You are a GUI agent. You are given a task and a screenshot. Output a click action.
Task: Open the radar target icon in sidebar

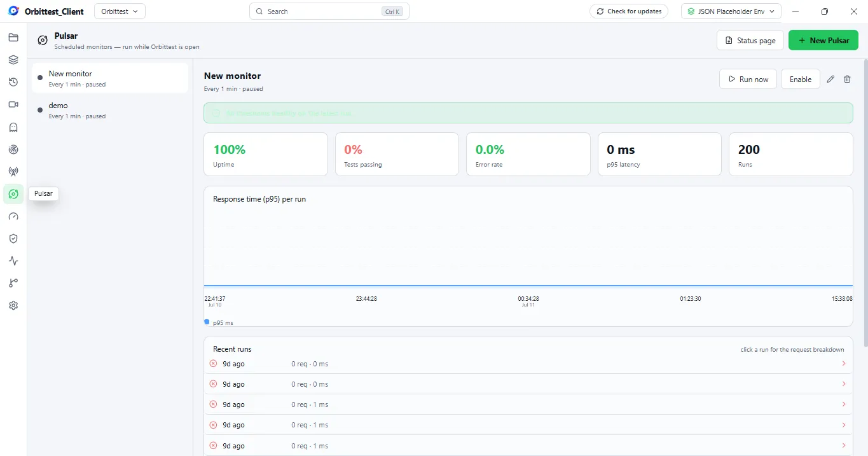[x=13, y=149]
